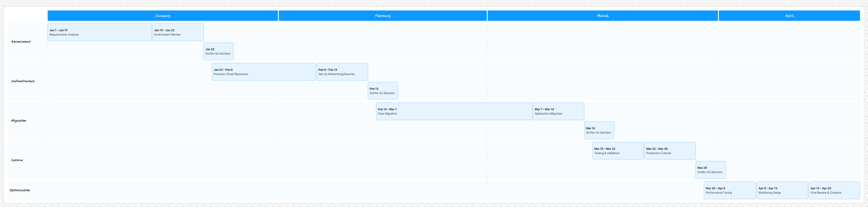Select the February month header
The image size is (868, 207).
click(383, 15)
